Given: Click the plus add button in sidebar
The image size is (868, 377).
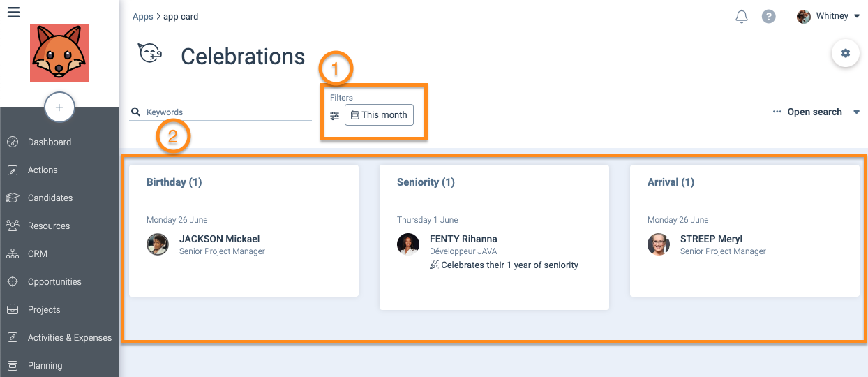Looking at the screenshot, I should (59, 108).
